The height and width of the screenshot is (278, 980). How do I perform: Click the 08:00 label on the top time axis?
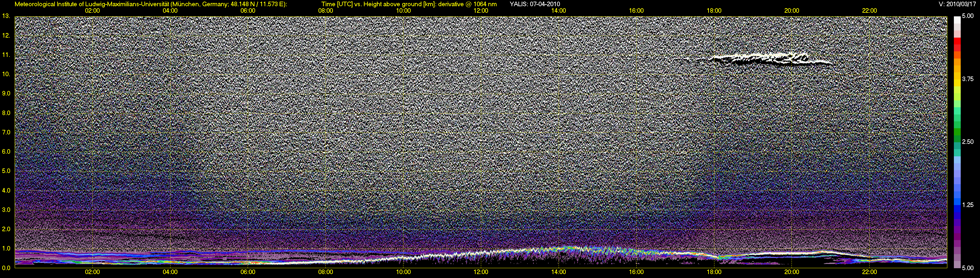coord(326,11)
